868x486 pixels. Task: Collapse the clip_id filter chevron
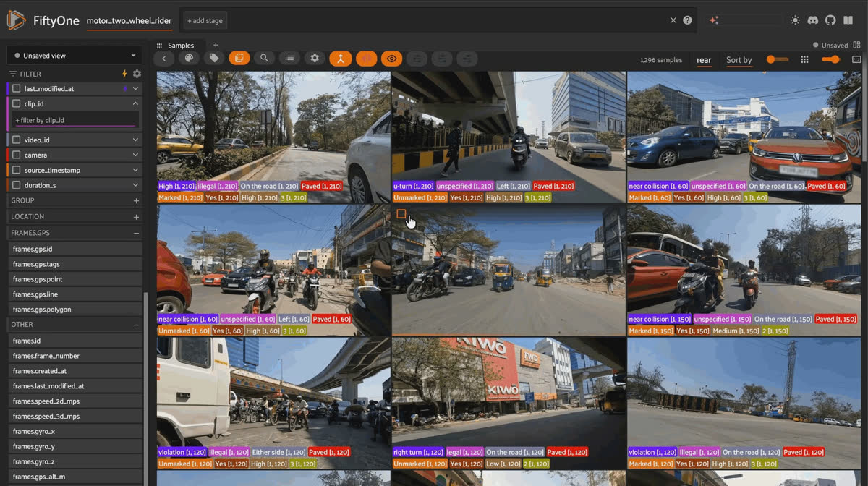[x=135, y=103]
